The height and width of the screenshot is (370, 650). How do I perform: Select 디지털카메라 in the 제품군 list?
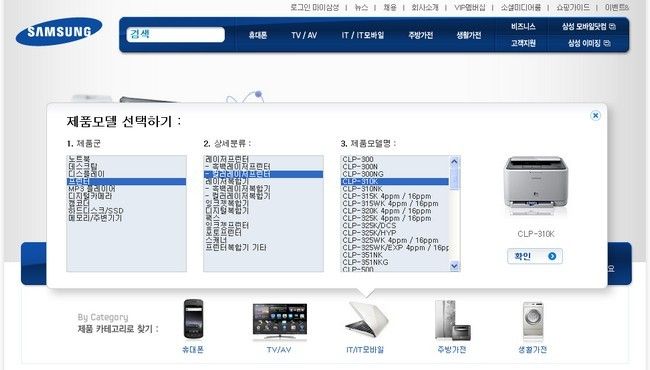[126, 196]
